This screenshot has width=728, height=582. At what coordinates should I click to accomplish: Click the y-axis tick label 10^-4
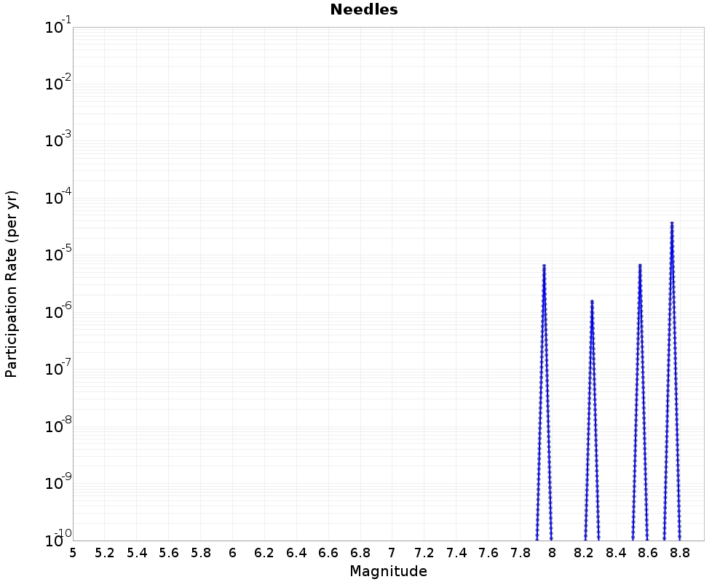(x=58, y=196)
